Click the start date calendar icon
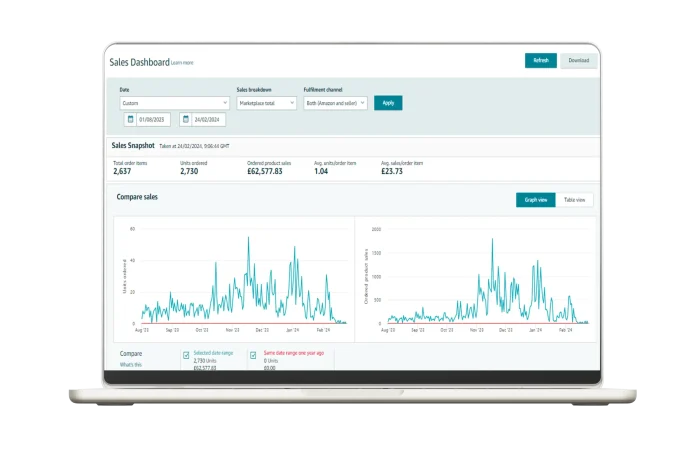Screen dimensions: 700x450 [131, 120]
